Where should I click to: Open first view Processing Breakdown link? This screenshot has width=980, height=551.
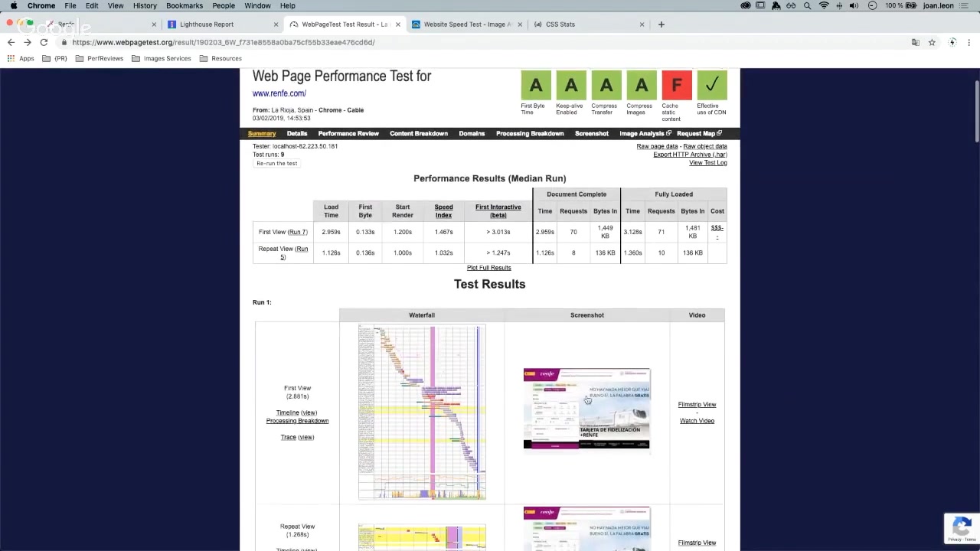297,421
